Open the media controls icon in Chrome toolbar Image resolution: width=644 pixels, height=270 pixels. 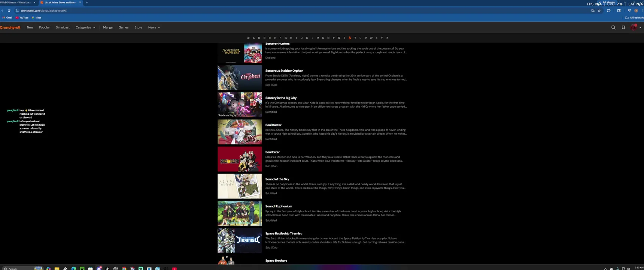tap(629, 10)
